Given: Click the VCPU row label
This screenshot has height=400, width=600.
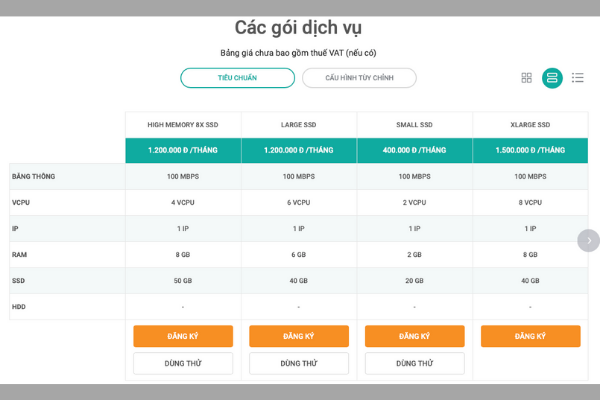Looking at the screenshot, I should 21,202.
